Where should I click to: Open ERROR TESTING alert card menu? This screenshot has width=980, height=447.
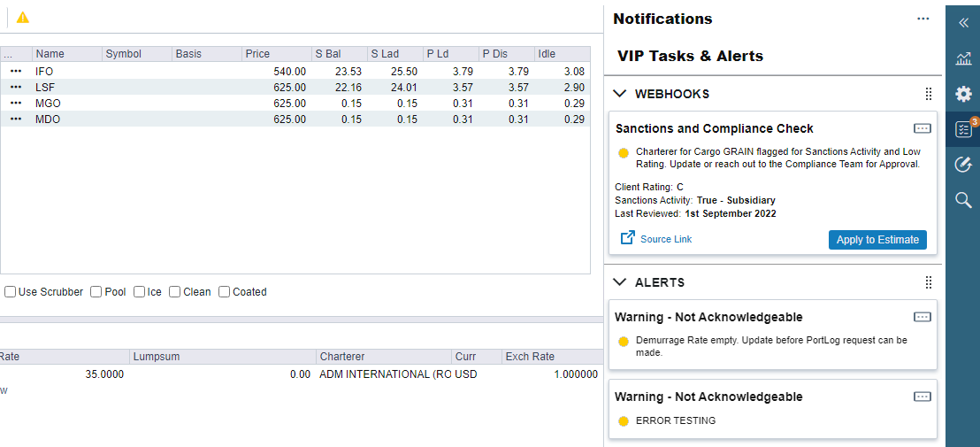(922, 397)
